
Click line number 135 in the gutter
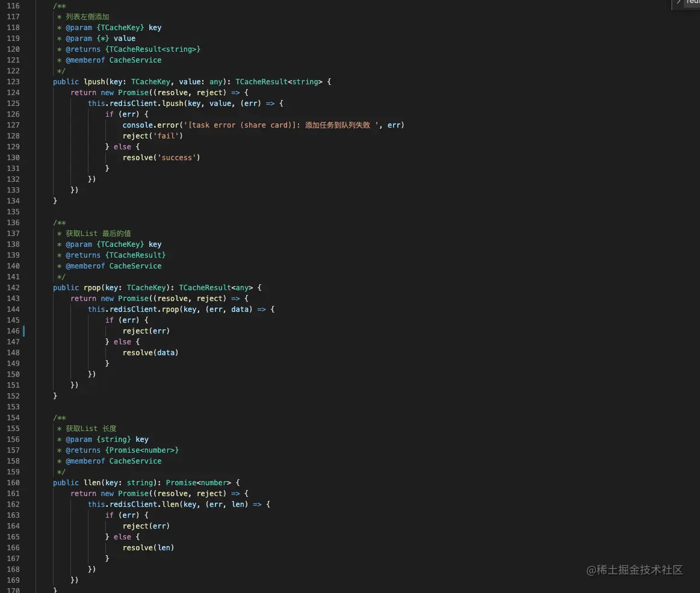13,212
